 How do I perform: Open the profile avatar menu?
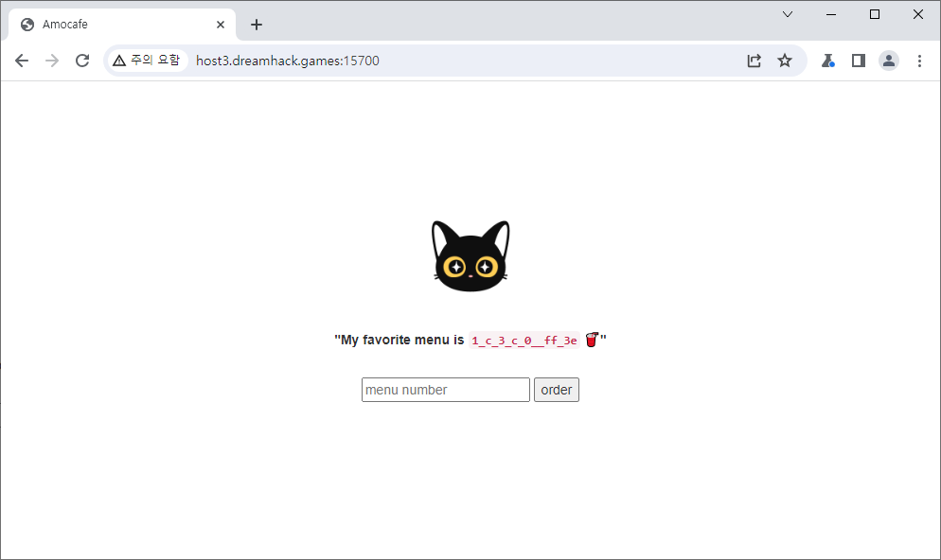tap(889, 61)
